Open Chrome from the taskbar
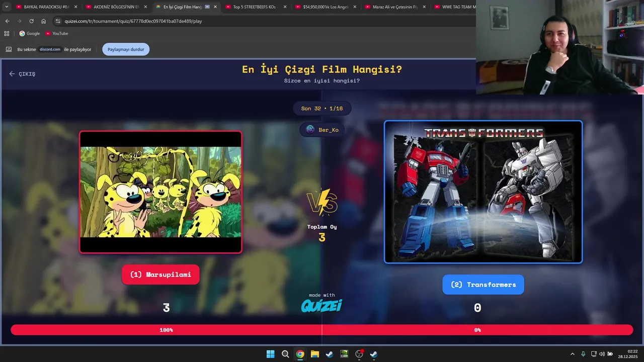644x362 pixels. tap(300, 354)
